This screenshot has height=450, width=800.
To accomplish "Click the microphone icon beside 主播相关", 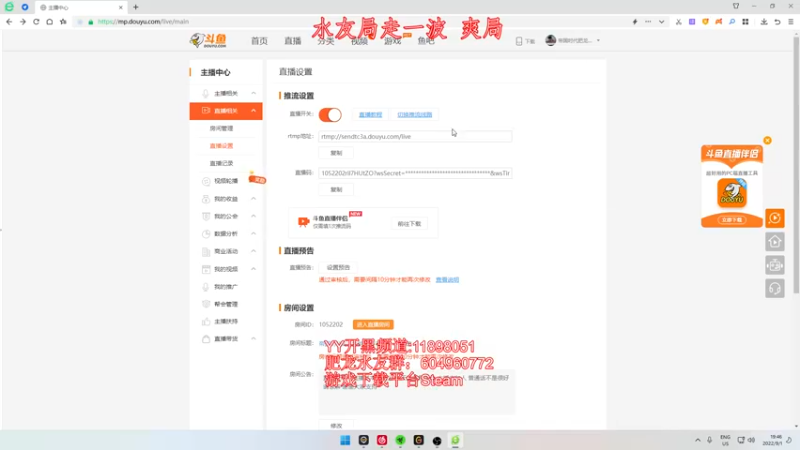I will pyautogui.click(x=206, y=93).
